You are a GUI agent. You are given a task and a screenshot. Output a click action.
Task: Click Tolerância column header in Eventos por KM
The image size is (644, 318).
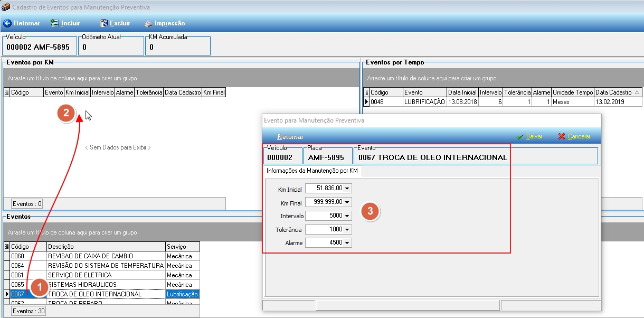(x=149, y=92)
